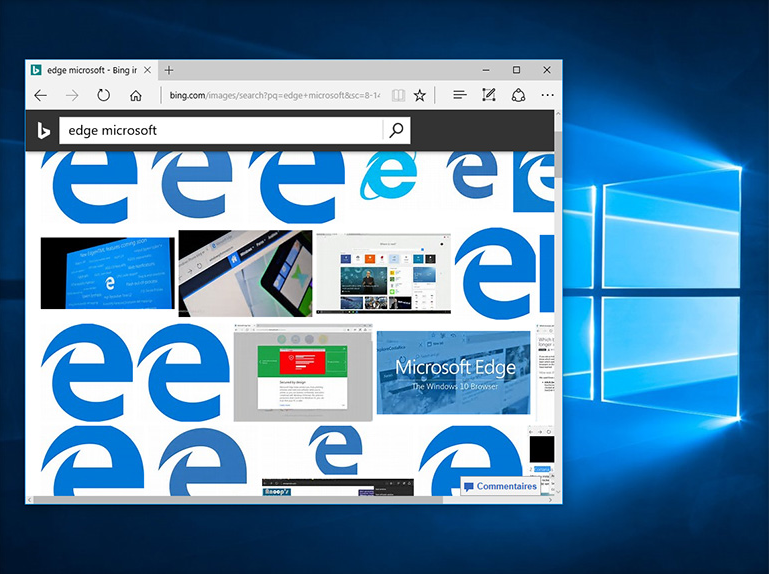Open the More actions ellipsis menu

[x=546, y=96]
